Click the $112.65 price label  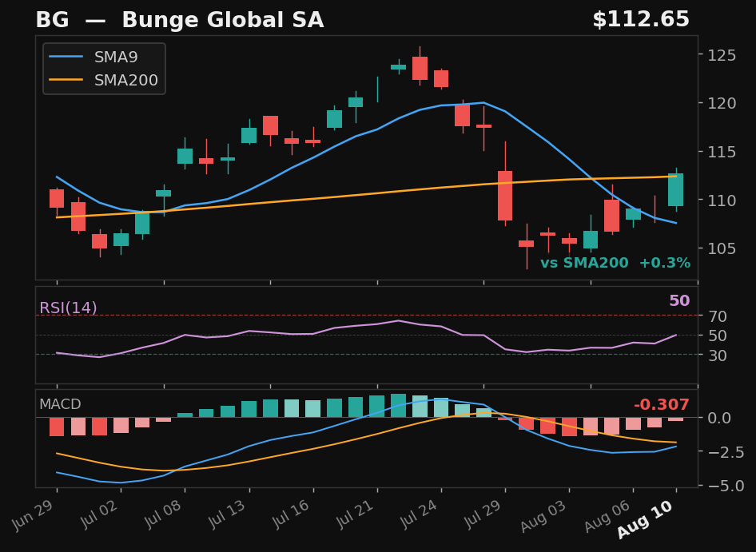[641, 20]
